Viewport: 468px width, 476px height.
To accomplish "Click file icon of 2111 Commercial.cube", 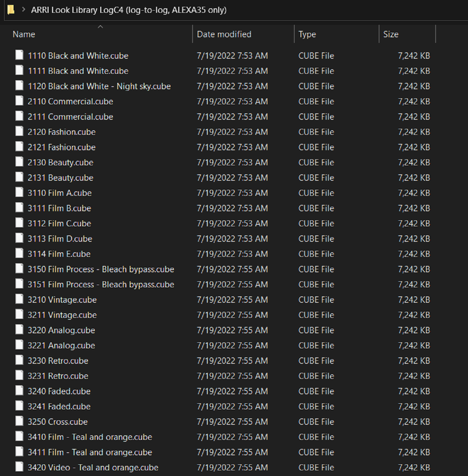I will [20, 116].
